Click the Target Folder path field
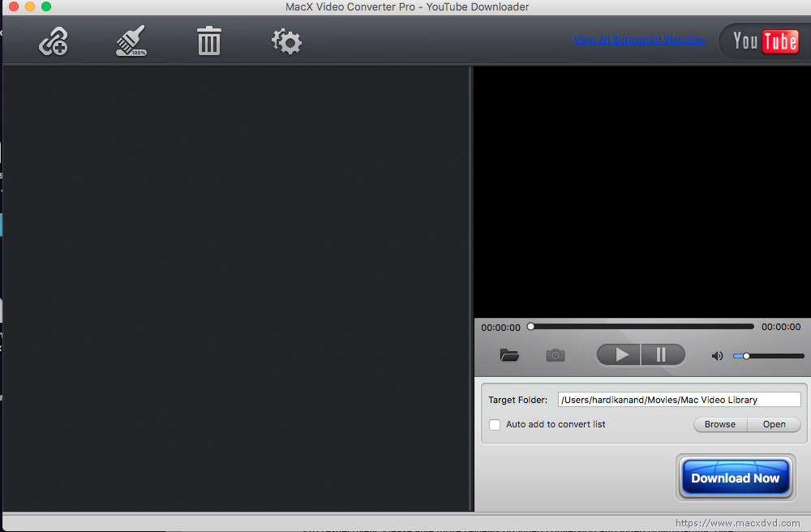Viewport: 811px width, 532px height. (x=679, y=400)
